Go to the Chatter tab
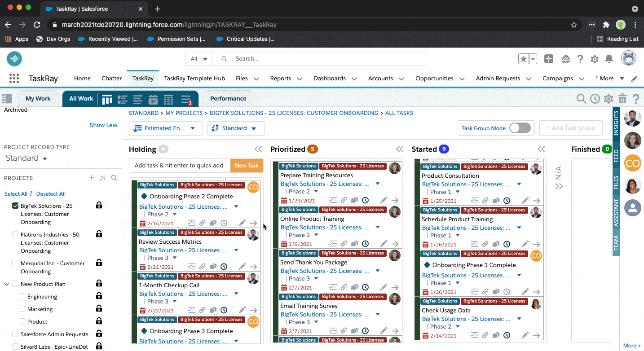The height and width of the screenshot is (351, 644). point(111,79)
